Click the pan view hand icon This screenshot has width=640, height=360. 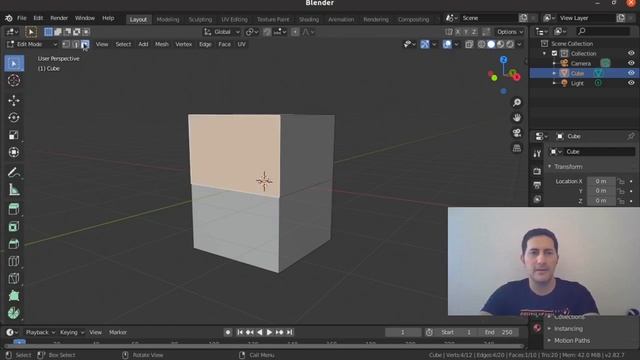coord(517,118)
